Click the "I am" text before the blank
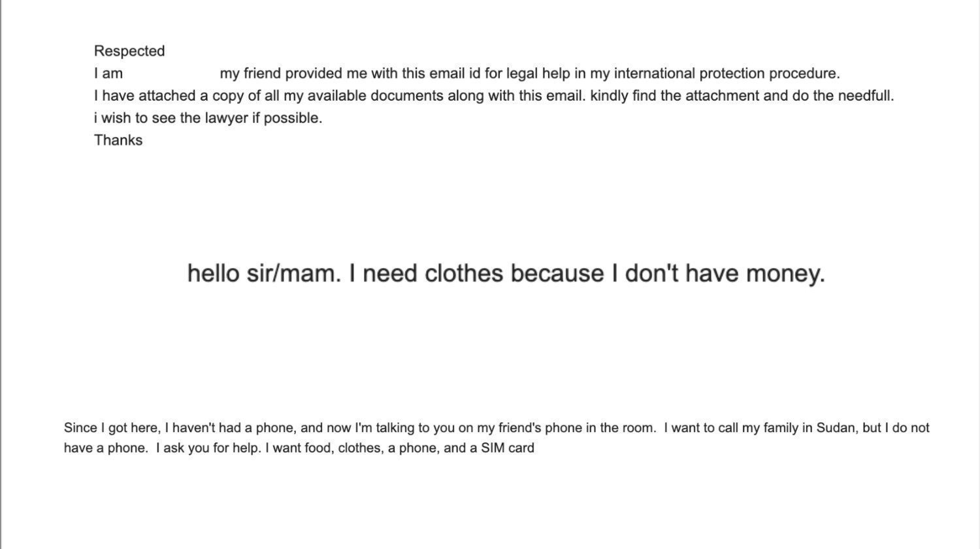Screen dimensions: 980x549 point(108,73)
